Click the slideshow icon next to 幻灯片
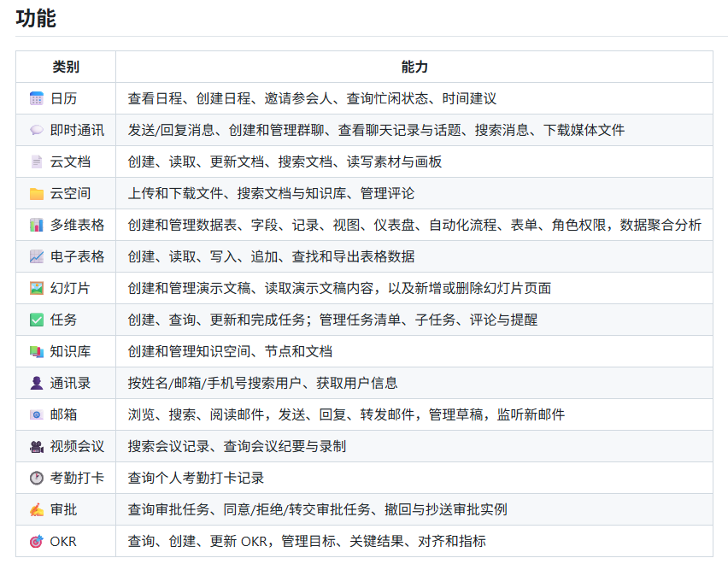This screenshot has width=728, height=564. (x=36, y=288)
